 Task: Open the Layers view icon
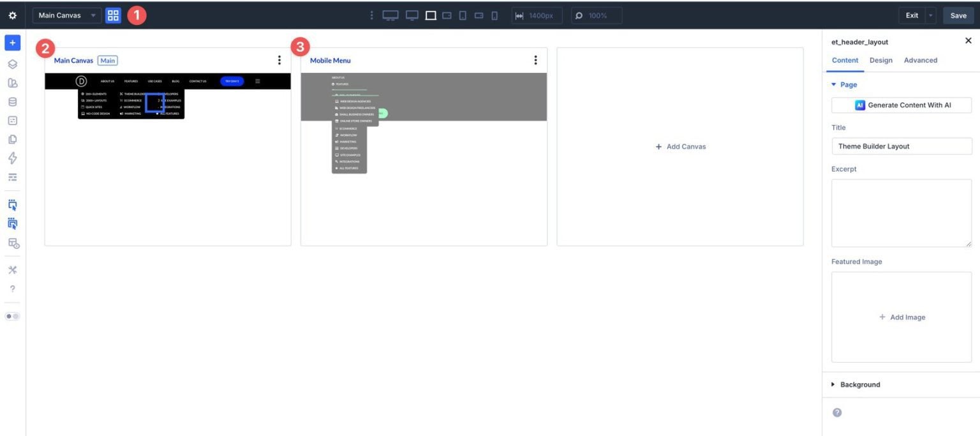pyautogui.click(x=13, y=64)
